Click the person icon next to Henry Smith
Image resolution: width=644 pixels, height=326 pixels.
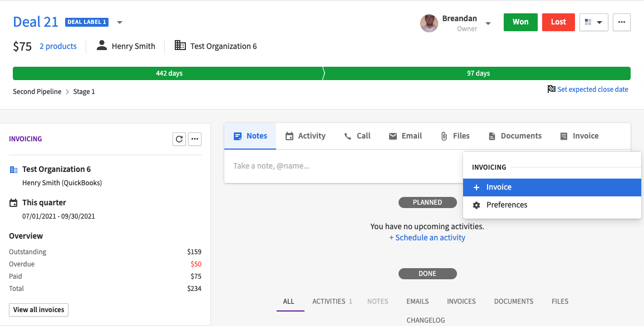coord(101,46)
